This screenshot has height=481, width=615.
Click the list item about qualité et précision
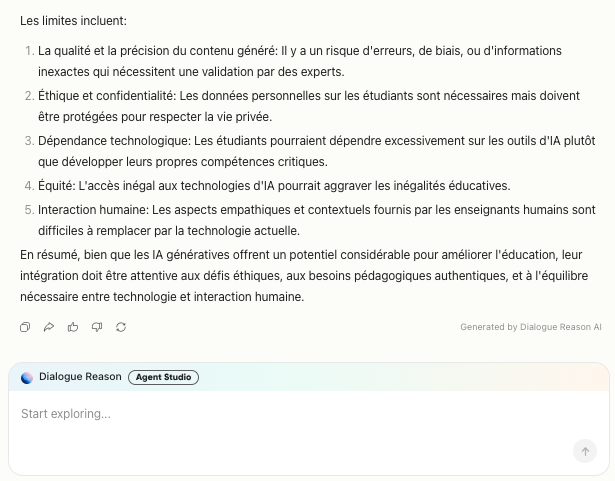pos(300,61)
